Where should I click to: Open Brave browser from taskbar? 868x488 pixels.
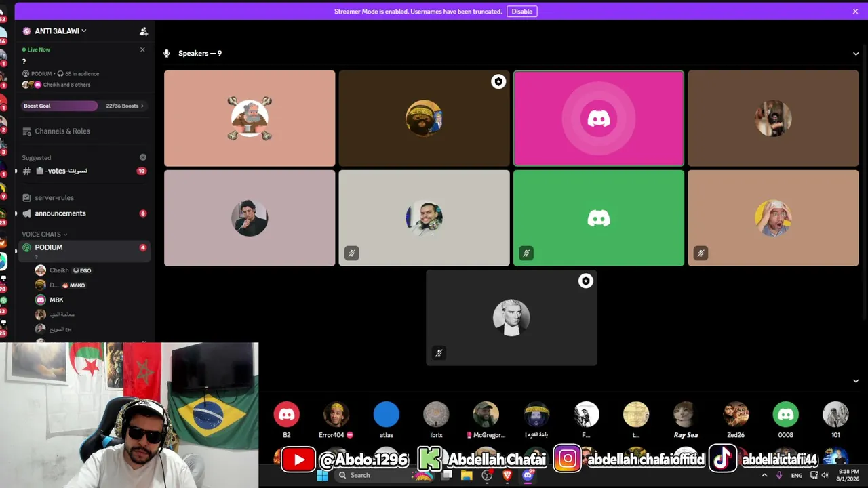pyautogui.click(x=507, y=476)
